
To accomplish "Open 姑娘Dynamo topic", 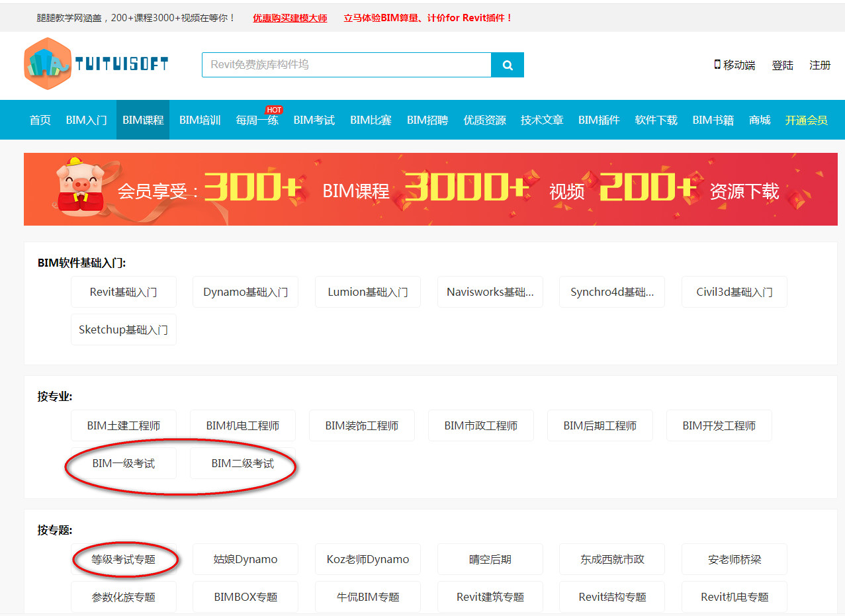I will pos(245,559).
